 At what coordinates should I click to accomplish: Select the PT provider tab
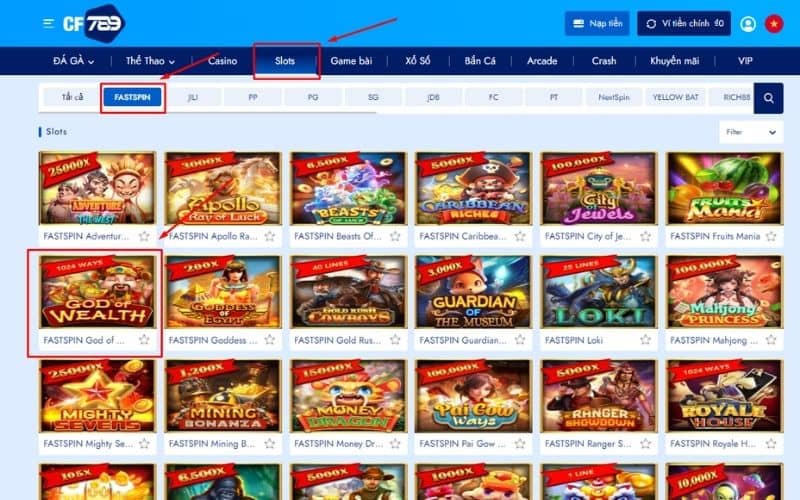554,97
